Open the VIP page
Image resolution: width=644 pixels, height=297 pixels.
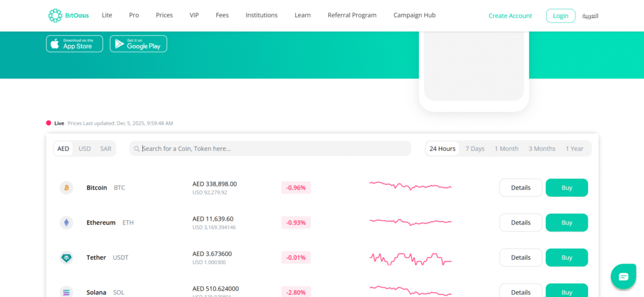tap(194, 15)
